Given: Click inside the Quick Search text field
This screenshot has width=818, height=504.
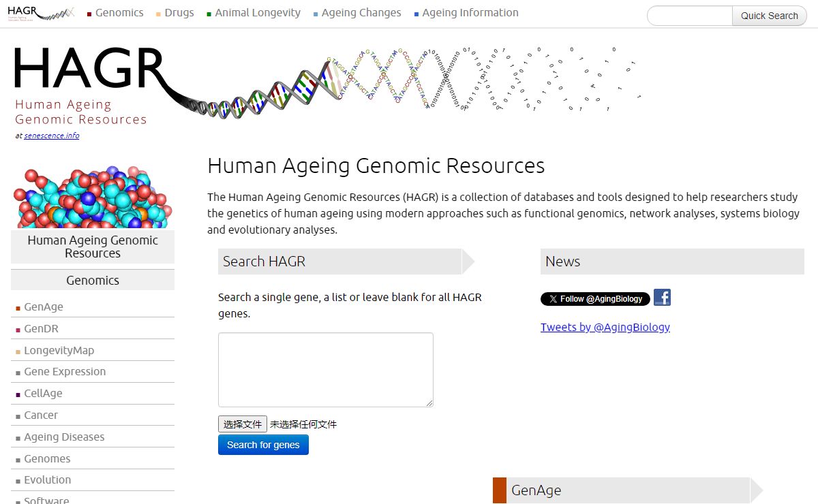Looking at the screenshot, I should click(689, 16).
